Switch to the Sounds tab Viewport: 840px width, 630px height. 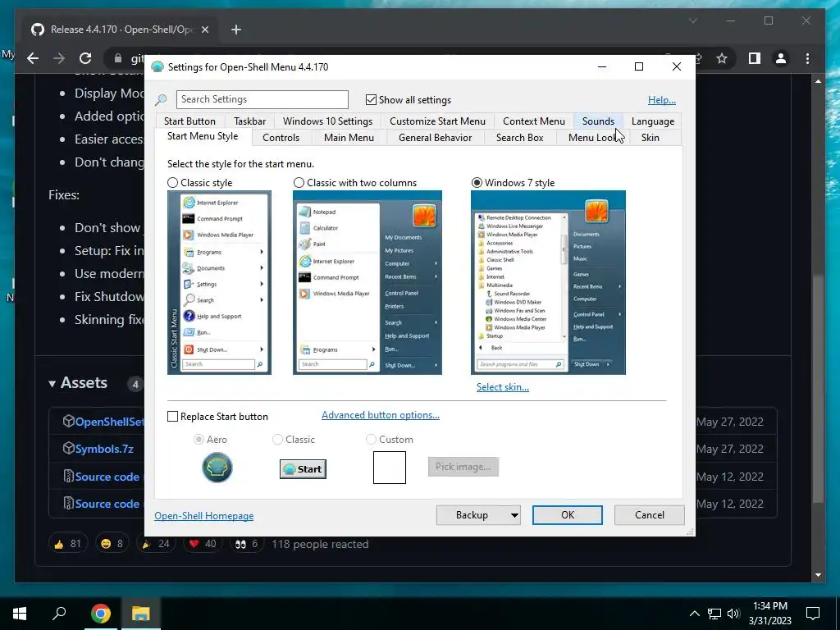pyautogui.click(x=598, y=121)
